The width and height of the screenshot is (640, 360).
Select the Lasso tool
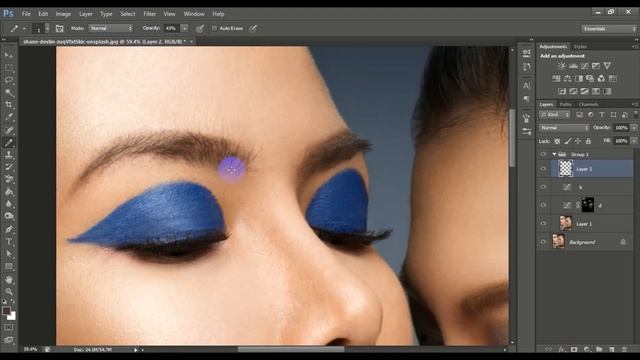pos(9,80)
